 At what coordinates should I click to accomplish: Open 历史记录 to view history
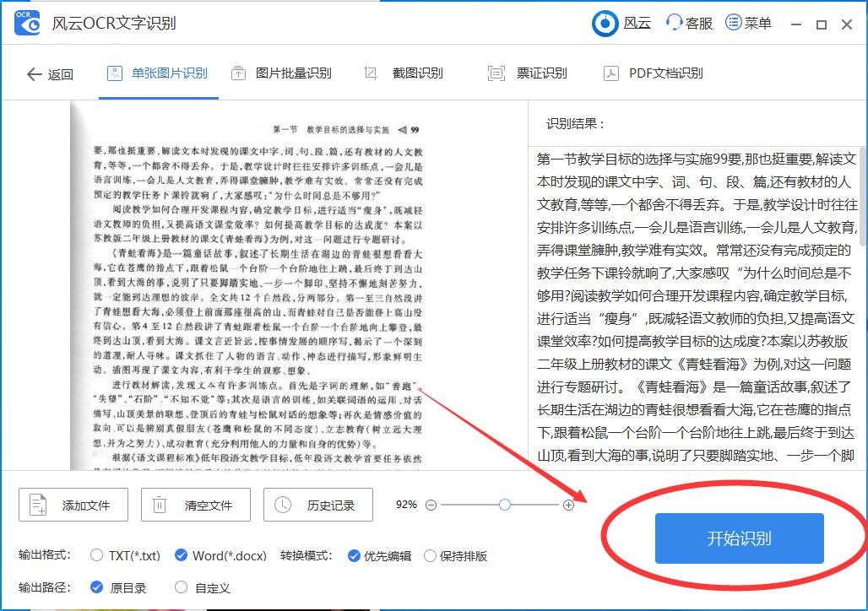point(320,504)
